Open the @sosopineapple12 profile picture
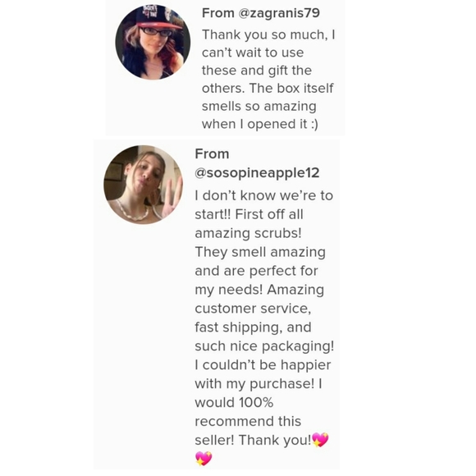The height and width of the screenshot is (476, 476). 144,185
